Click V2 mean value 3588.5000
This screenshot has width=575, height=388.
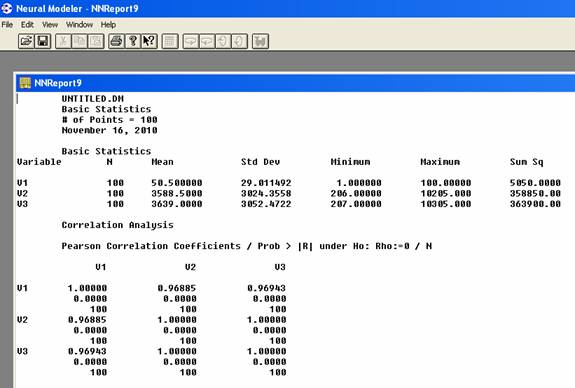[177, 193]
